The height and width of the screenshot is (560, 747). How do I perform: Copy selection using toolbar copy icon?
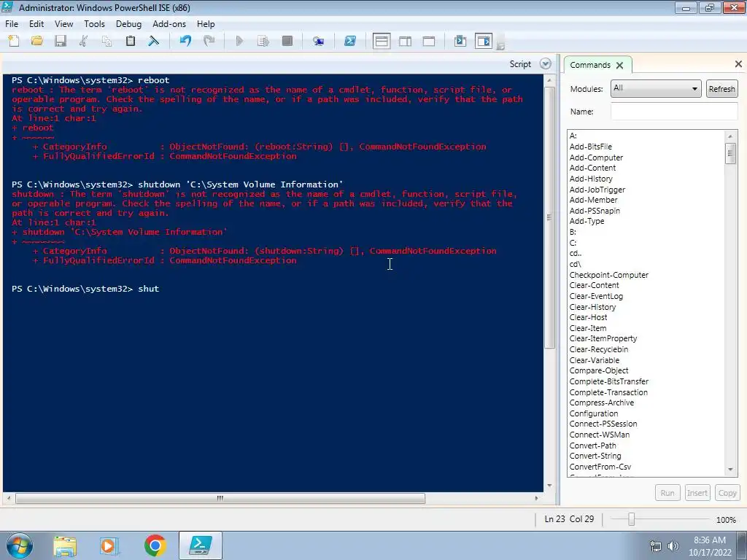(107, 41)
